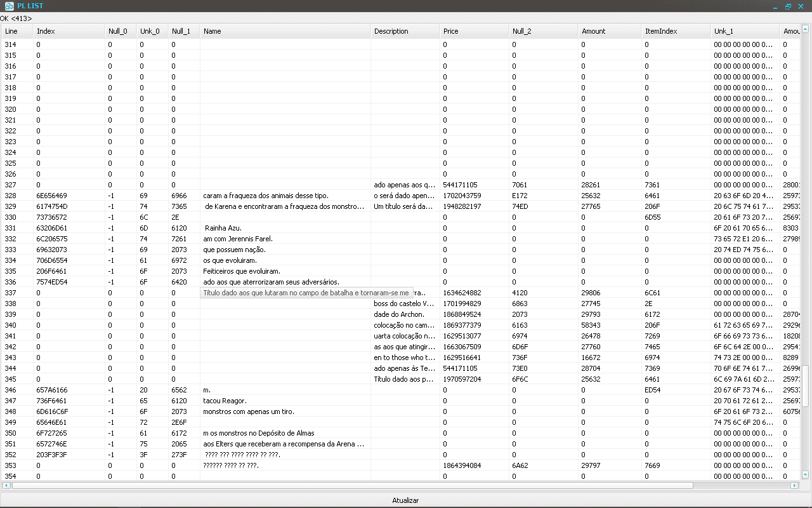Click the Null_0 column header
This screenshot has width=812, height=508.
[x=121, y=31]
